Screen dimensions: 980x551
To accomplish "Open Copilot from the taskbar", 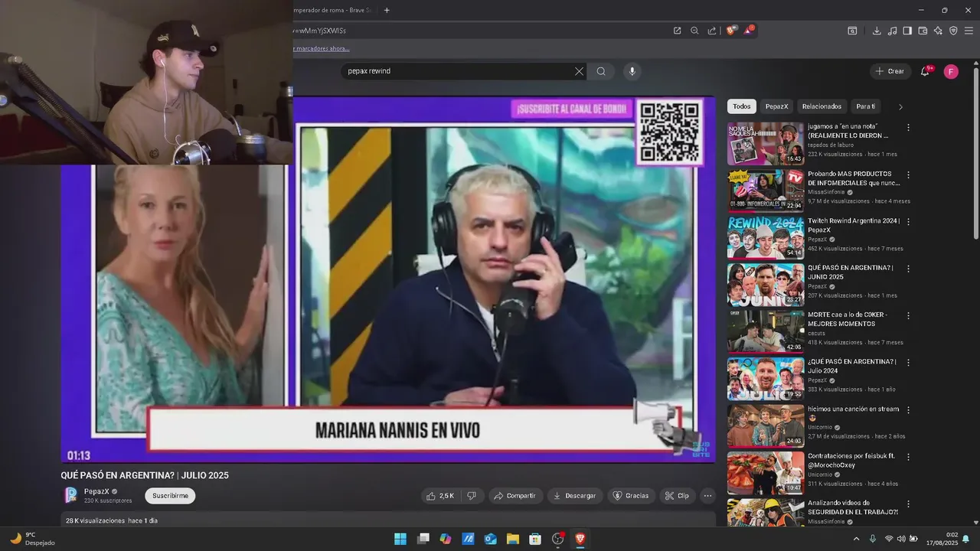I will point(446,539).
